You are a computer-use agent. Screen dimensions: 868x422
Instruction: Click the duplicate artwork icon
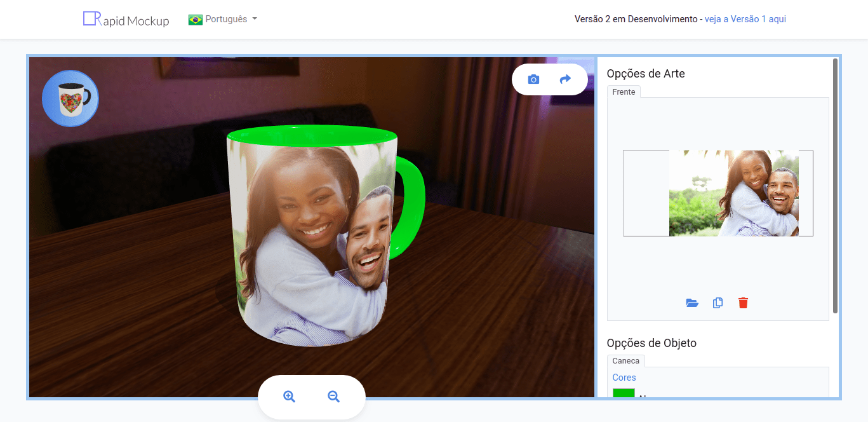pos(718,303)
